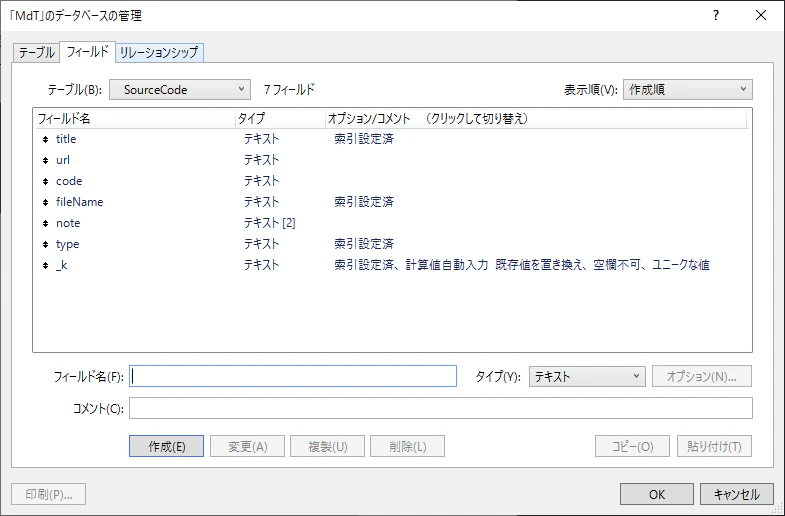This screenshot has height=516, width=785.
Task: Focus the フィールド名 input field
Action: (x=293, y=376)
